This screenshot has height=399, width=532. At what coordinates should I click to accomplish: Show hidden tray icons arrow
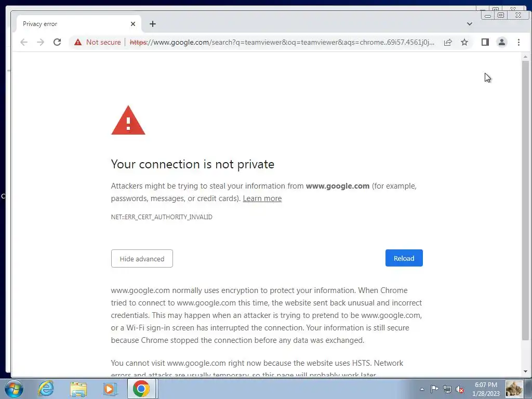click(422, 390)
